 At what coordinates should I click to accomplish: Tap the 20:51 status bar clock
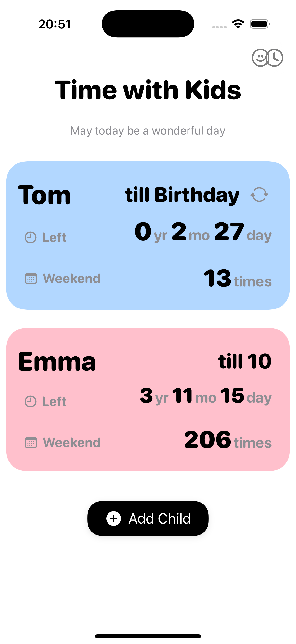(55, 24)
